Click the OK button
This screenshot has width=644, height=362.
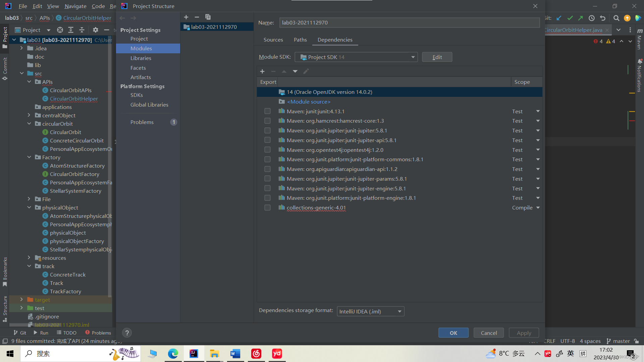(x=453, y=333)
